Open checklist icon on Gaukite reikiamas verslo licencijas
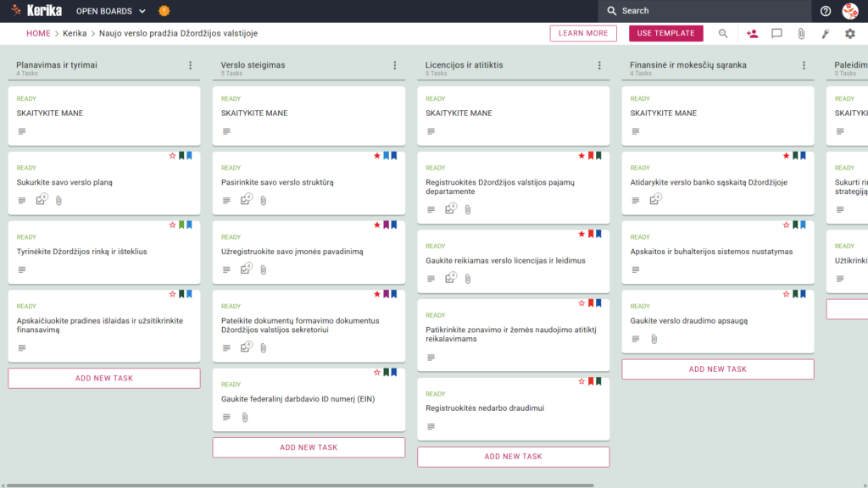Image resolution: width=868 pixels, height=488 pixels. point(451,278)
